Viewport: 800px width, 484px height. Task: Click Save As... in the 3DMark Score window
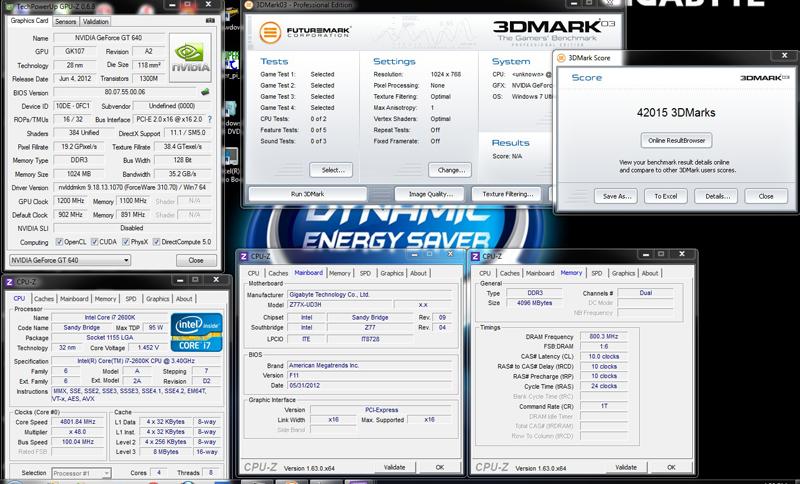(616, 196)
